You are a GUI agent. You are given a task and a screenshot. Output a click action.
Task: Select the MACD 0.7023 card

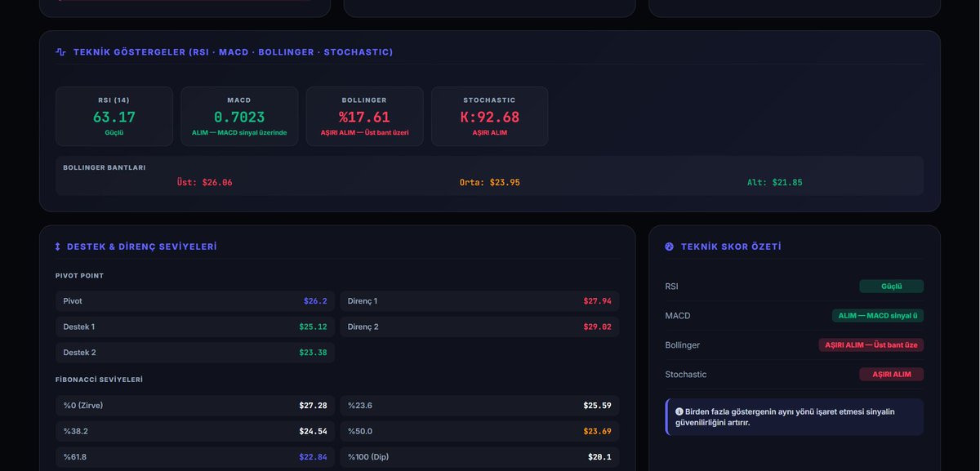(239, 117)
